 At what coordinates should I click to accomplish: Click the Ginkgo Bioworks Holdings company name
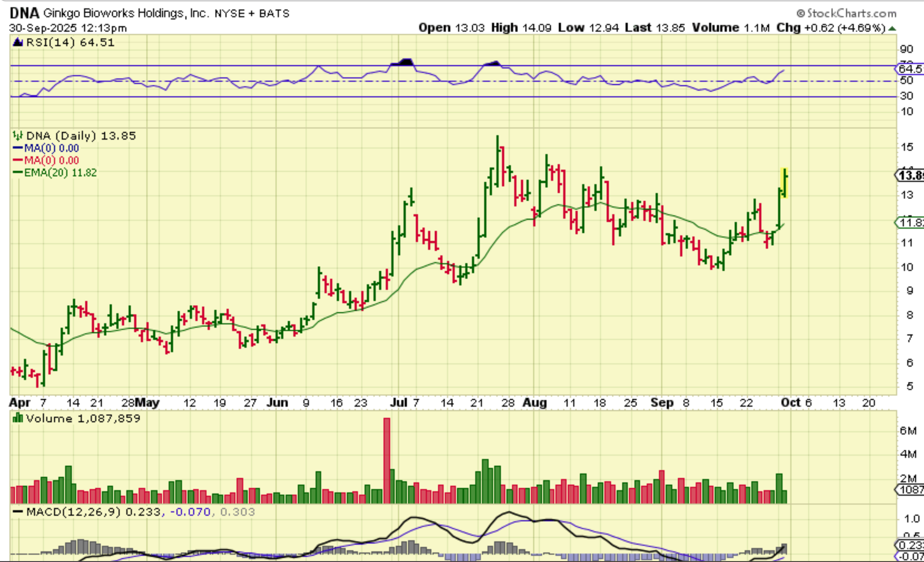pyautogui.click(x=126, y=13)
